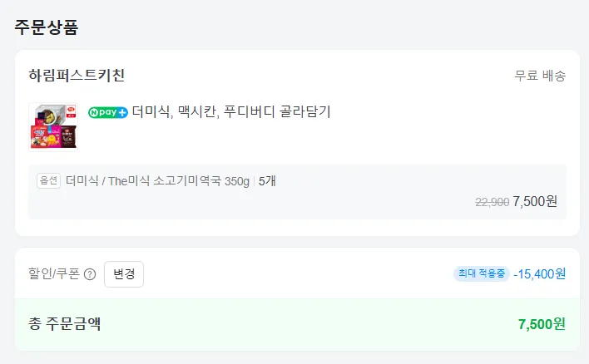Image resolution: width=589 pixels, height=364 pixels.
Task: Click the Npay plus badge icon
Action: click(x=107, y=112)
